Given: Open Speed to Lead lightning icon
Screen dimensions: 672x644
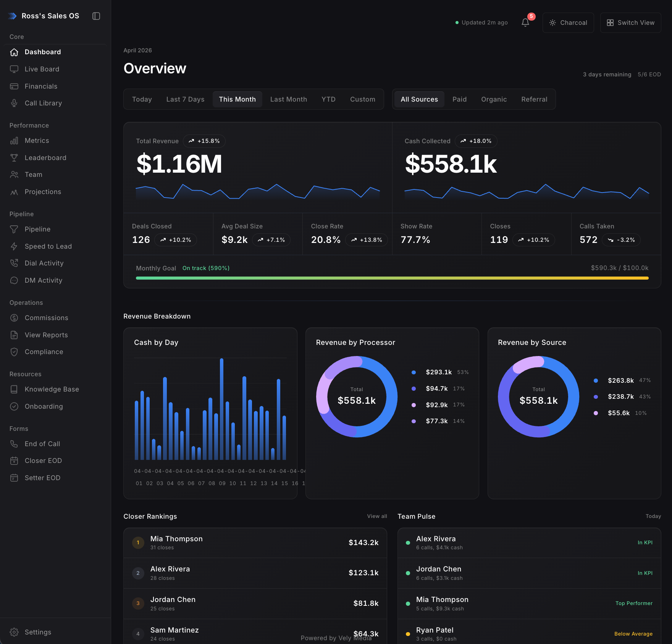Looking at the screenshot, I should click(x=14, y=246).
